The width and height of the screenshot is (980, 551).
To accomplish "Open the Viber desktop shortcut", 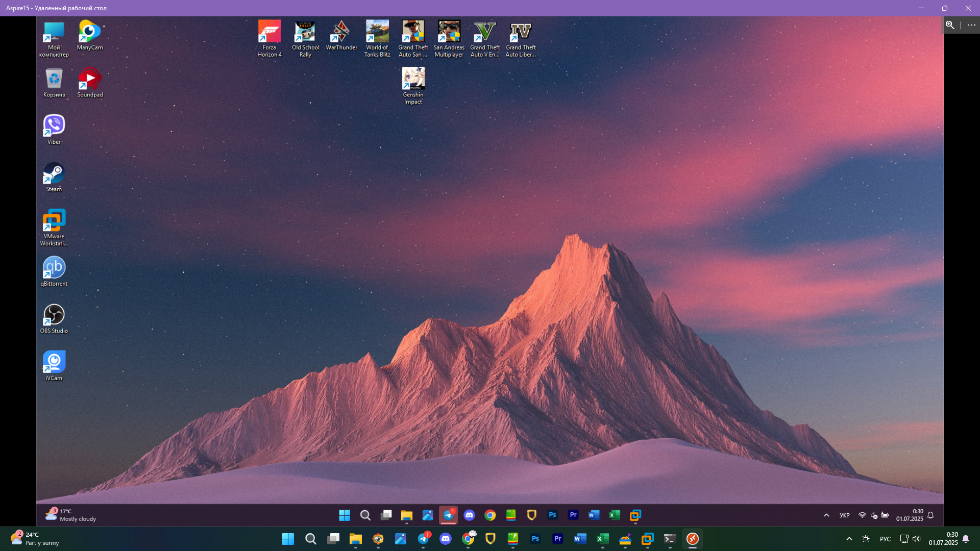I will point(54,129).
